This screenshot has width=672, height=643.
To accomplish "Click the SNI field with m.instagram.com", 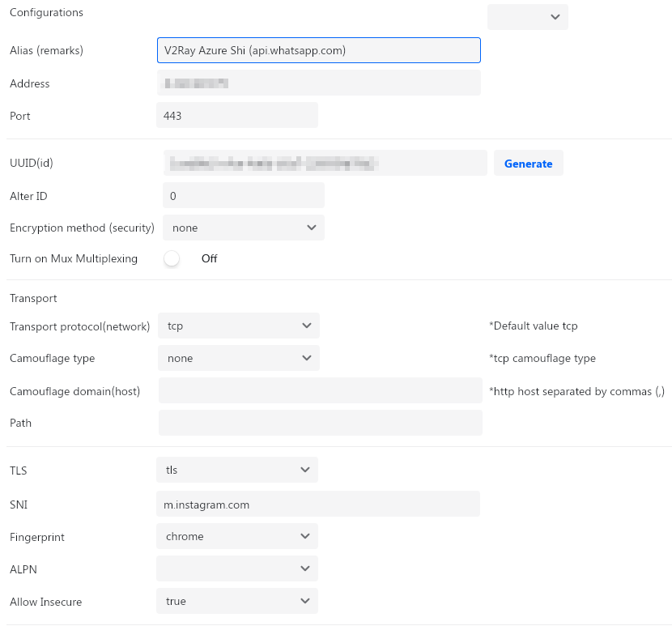I will click(x=317, y=504).
